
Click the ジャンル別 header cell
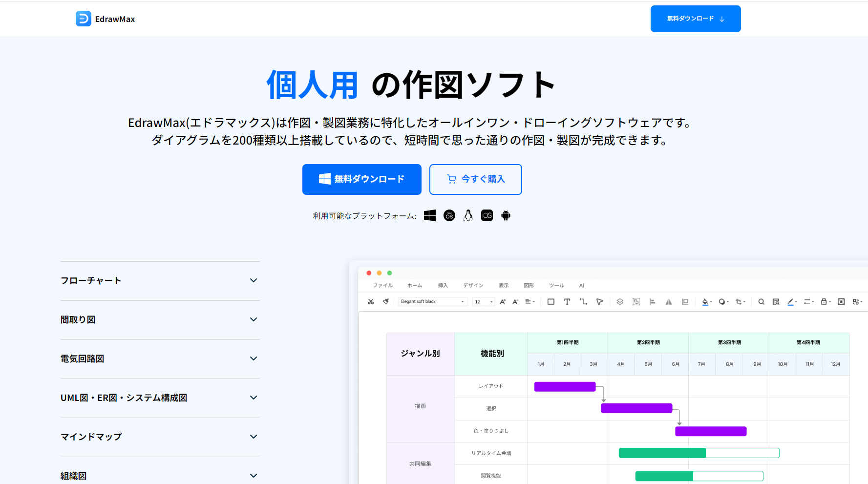pos(421,354)
